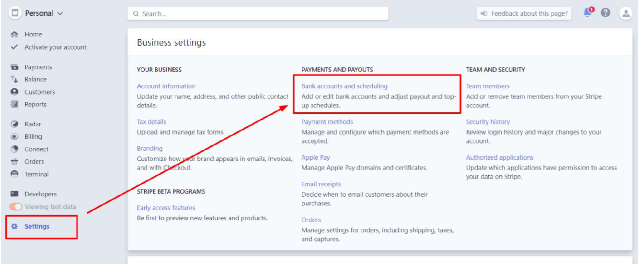Click the Business settings heading
Image resolution: width=644 pixels, height=264 pixels.
pyautogui.click(x=172, y=42)
